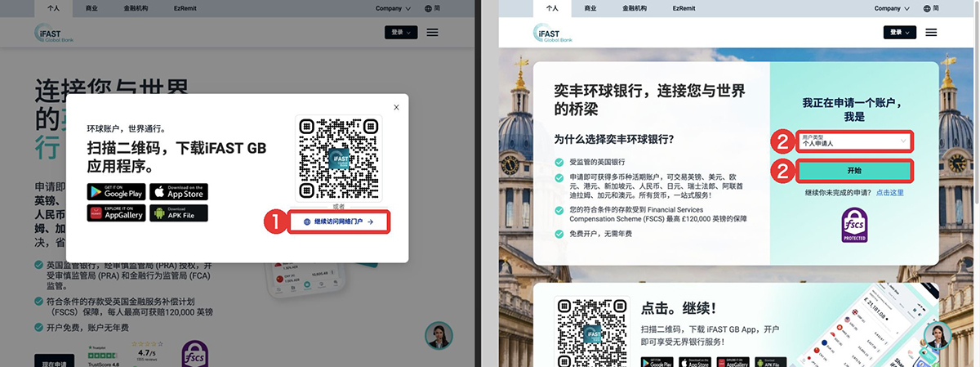Click the 为什么选择奕丰环球银行? heading
Image resolution: width=980 pixels, height=367 pixels.
click(613, 139)
